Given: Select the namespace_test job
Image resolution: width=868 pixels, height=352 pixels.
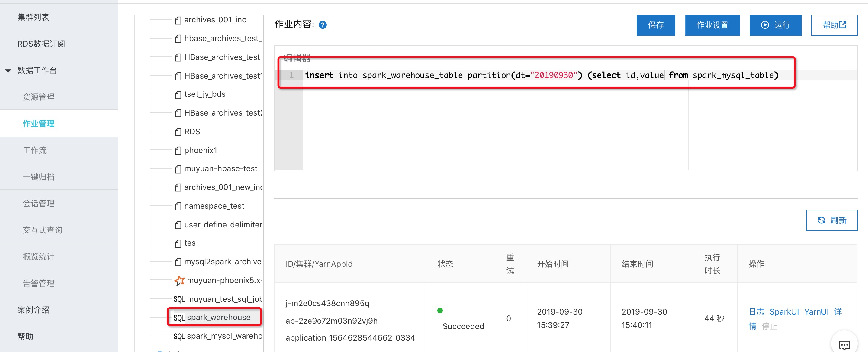Looking at the screenshot, I should tap(214, 206).
